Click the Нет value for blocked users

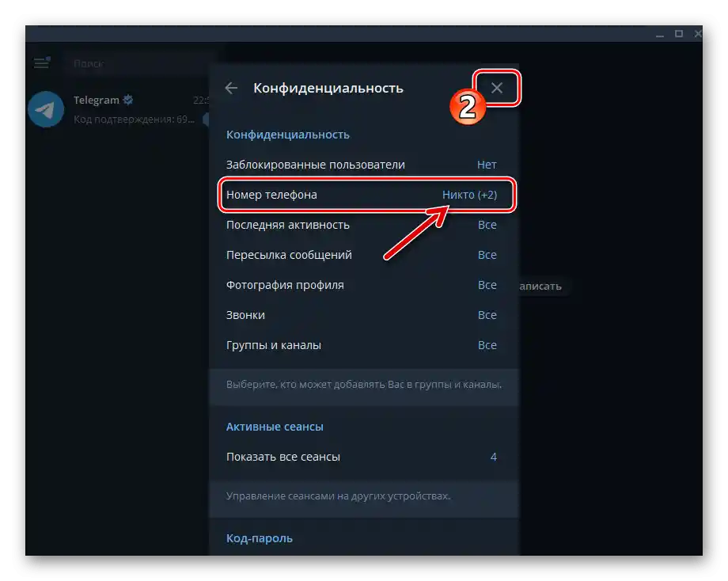point(487,165)
